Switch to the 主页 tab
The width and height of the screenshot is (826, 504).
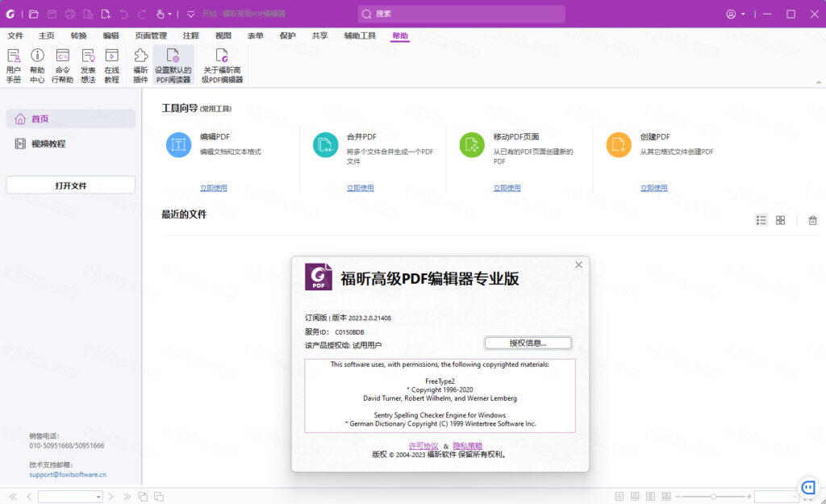point(46,35)
